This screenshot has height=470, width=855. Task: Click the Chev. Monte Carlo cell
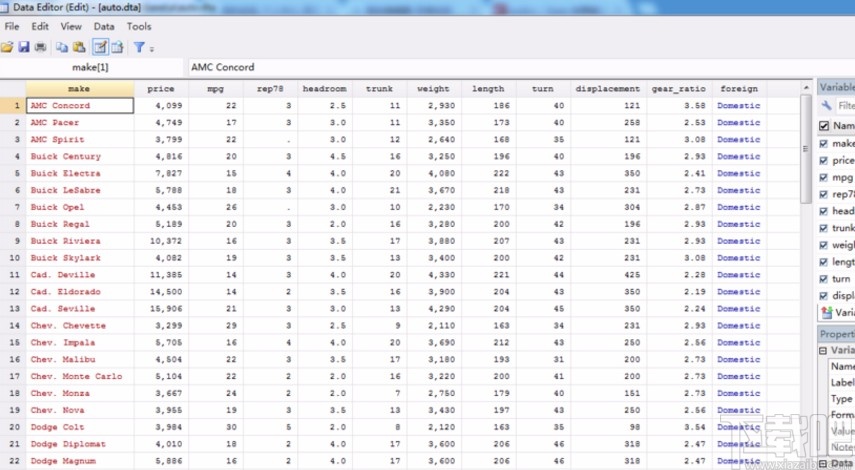[80, 376]
